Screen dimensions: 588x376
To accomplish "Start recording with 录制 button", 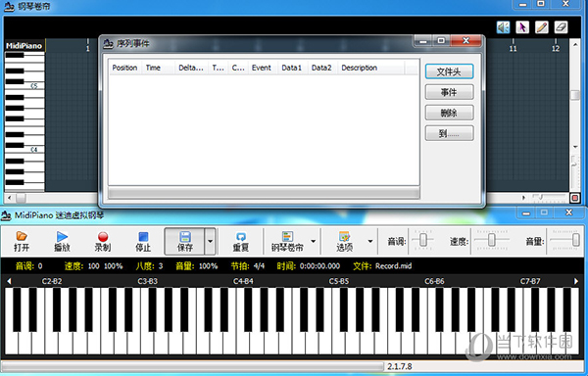I will (x=102, y=242).
